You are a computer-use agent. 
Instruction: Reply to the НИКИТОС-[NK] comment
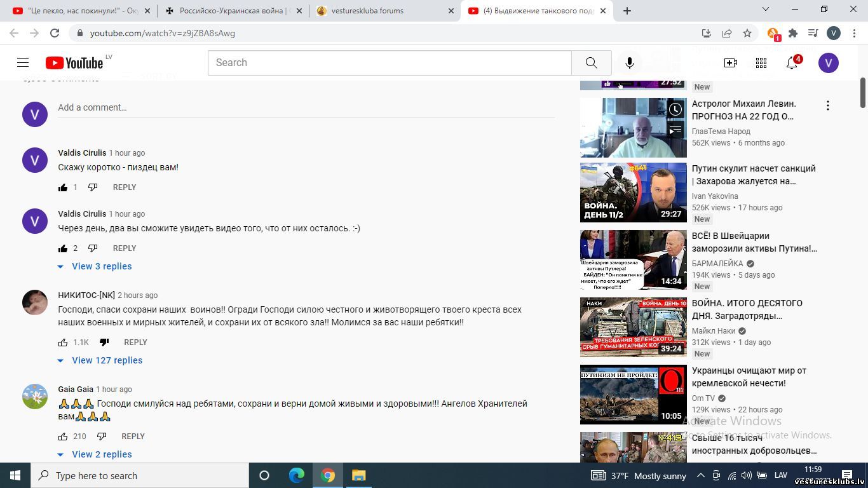[x=135, y=342]
